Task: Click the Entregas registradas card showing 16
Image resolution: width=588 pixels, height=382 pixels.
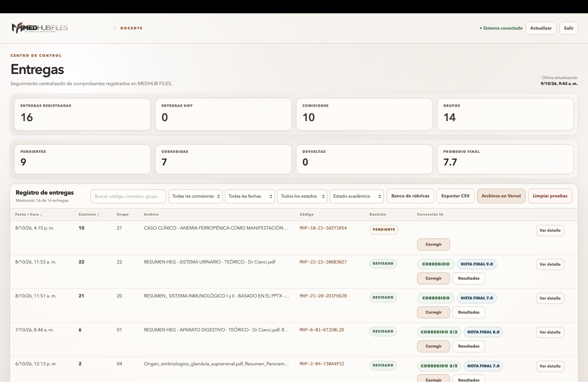Action: [83, 114]
